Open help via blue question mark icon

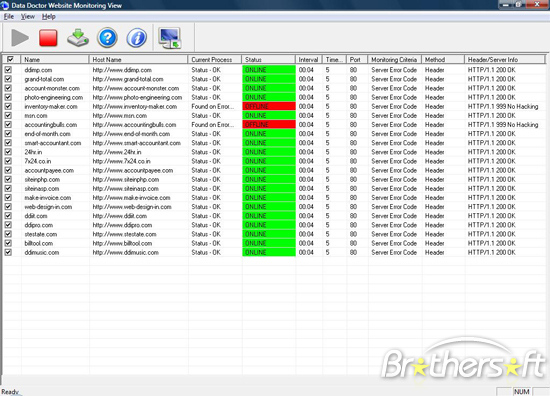pos(107,38)
